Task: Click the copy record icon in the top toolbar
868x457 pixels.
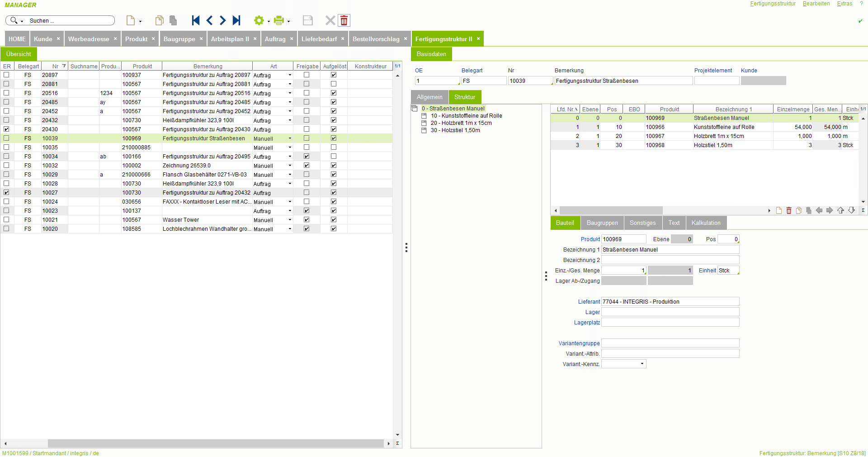Action: (159, 20)
